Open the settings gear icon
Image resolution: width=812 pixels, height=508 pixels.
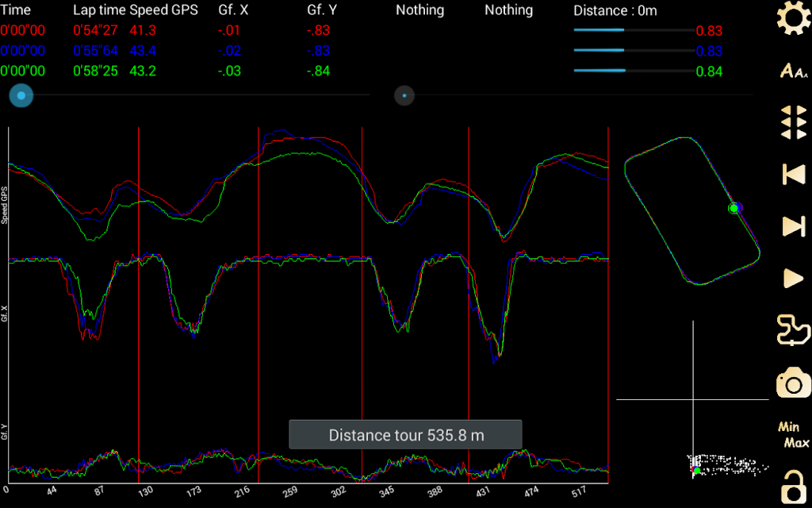click(793, 17)
